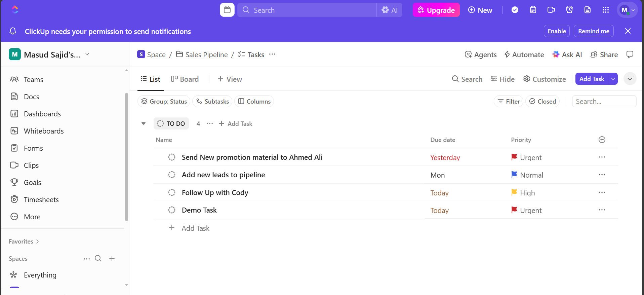Dismiss the notifications permission banner
Image resolution: width=644 pixels, height=295 pixels.
(628, 31)
